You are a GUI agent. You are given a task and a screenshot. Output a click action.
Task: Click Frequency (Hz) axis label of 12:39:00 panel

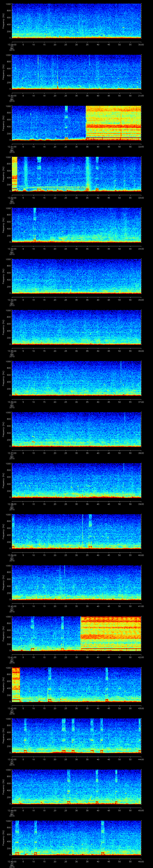[x=3, y=531]
